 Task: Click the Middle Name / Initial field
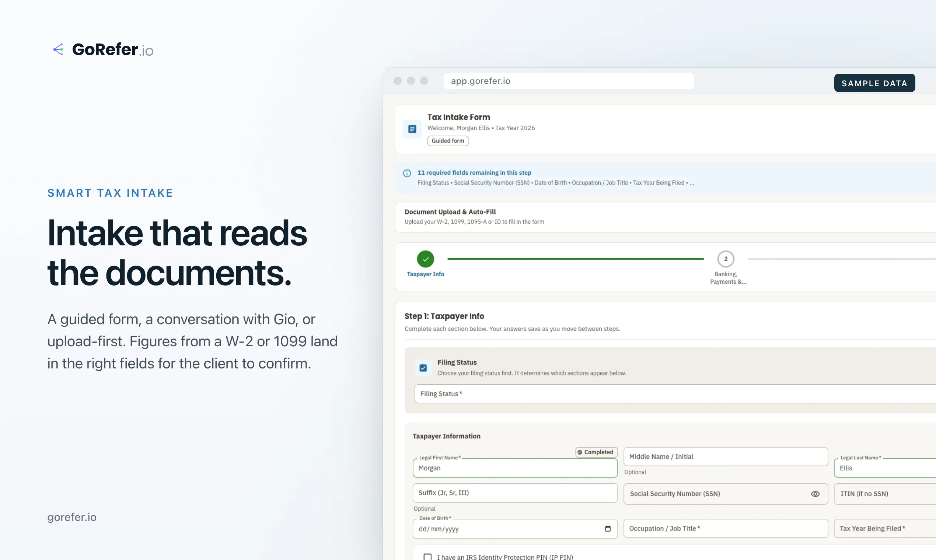pyautogui.click(x=725, y=456)
